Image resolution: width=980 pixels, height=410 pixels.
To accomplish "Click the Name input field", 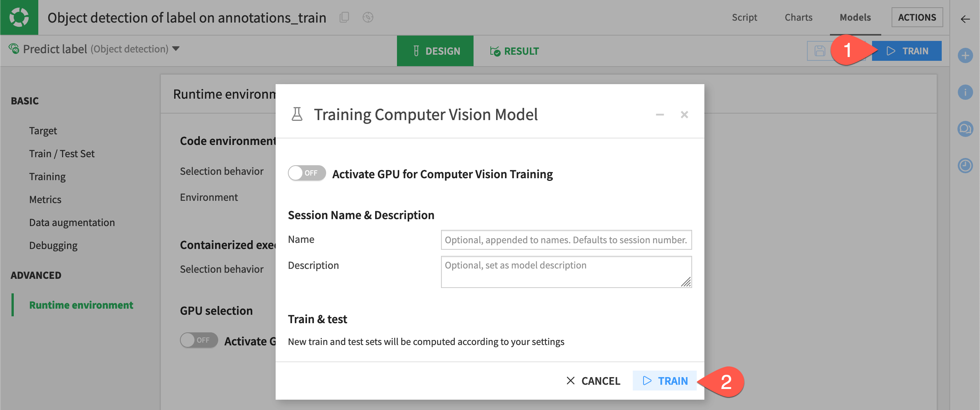I will [566, 240].
